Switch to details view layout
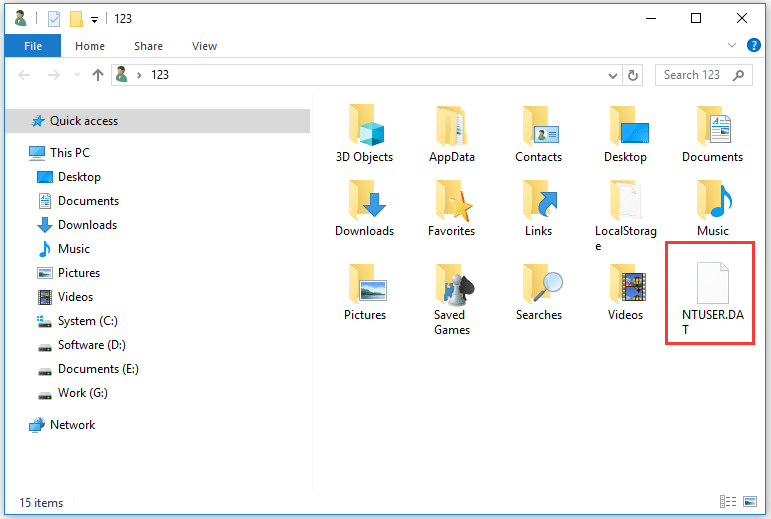This screenshot has width=771, height=519. click(728, 501)
